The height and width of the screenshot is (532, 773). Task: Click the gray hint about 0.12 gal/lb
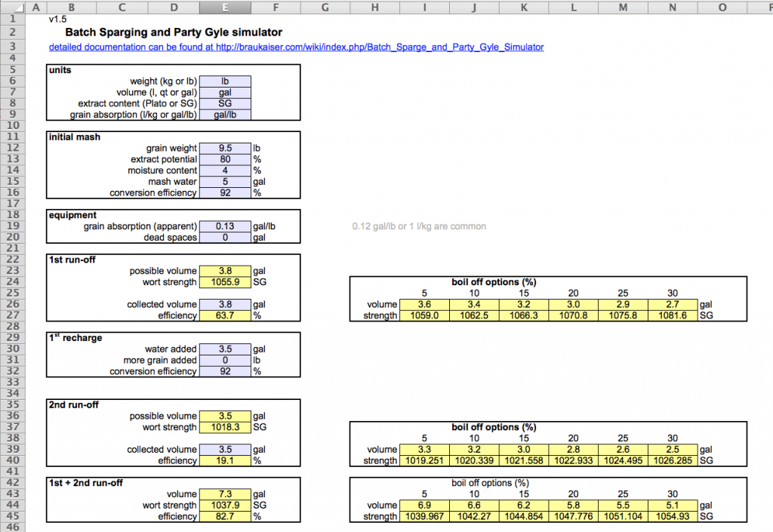(419, 226)
